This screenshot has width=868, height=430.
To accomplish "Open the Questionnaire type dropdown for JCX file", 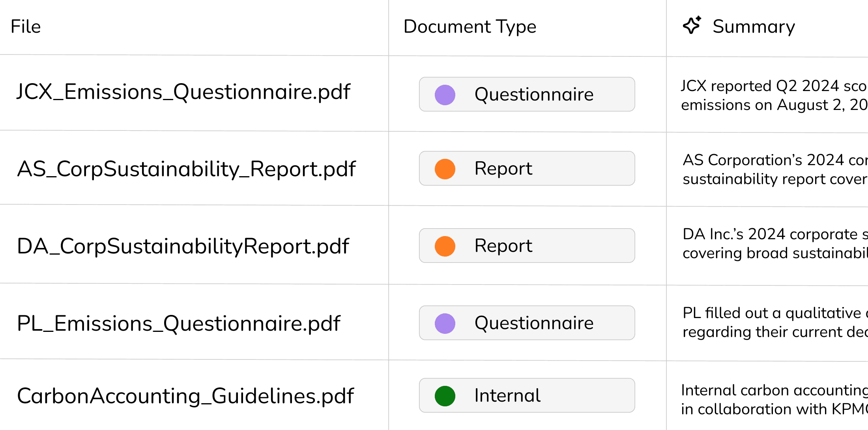I will 527,94.
